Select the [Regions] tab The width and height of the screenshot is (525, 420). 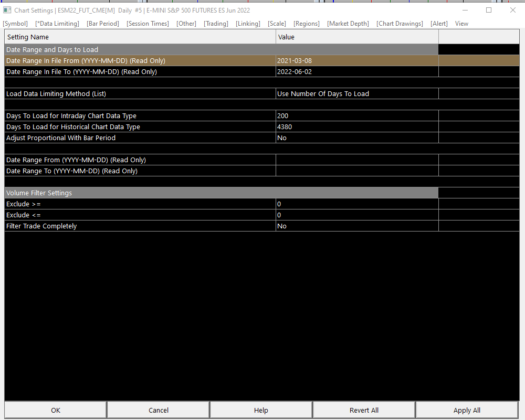307,24
